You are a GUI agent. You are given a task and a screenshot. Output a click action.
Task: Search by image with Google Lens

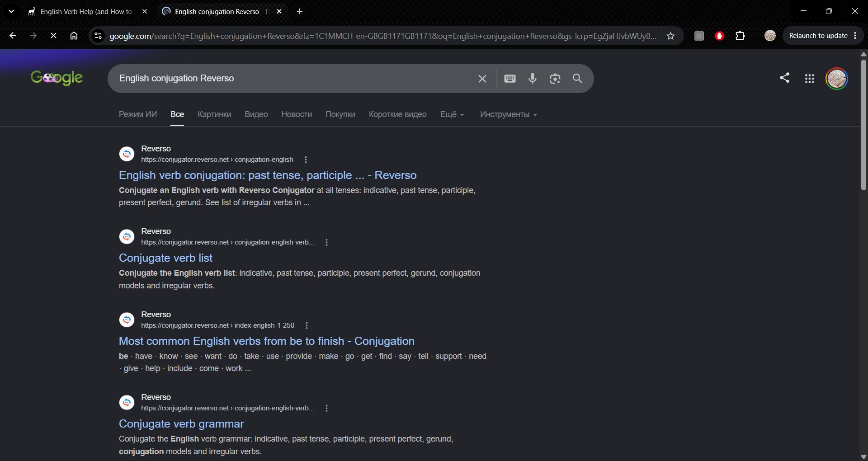(555, 79)
